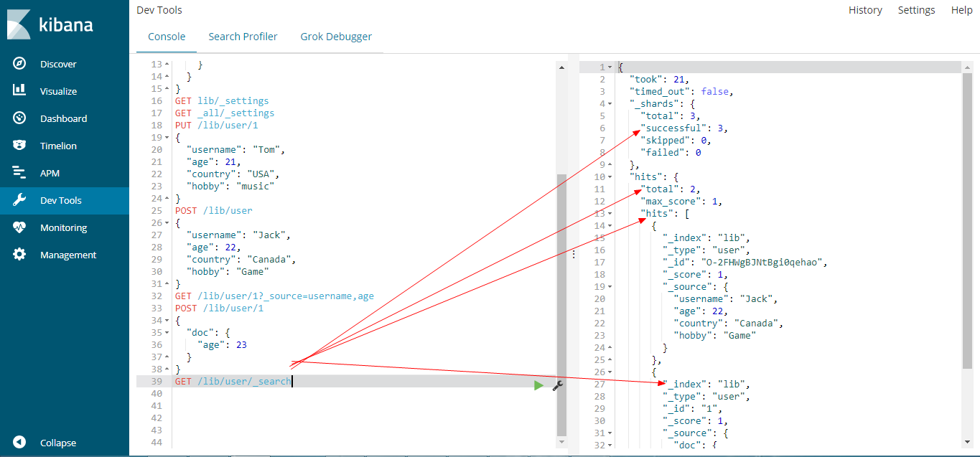Screen dimensions: 980x457
Task: Click the Dev Tools wrench icon
Action: 19,200
